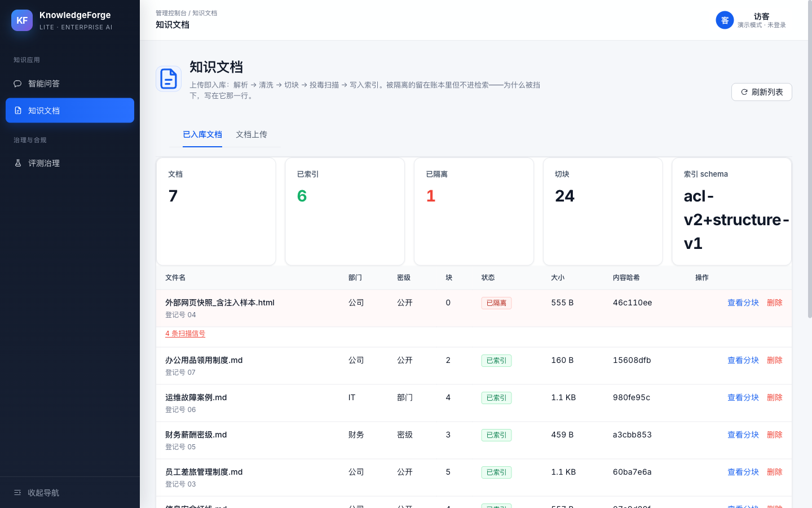
Task: Open the 4 条扫描信号 link
Action: (x=185, y=334)
